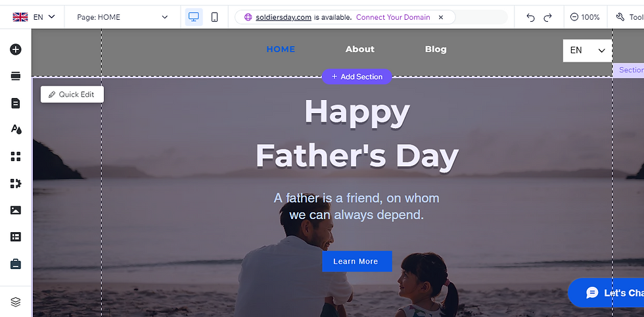Open the Site Design sidebar icon
This screenshot has width=644, height=317.
click(16, 130)
